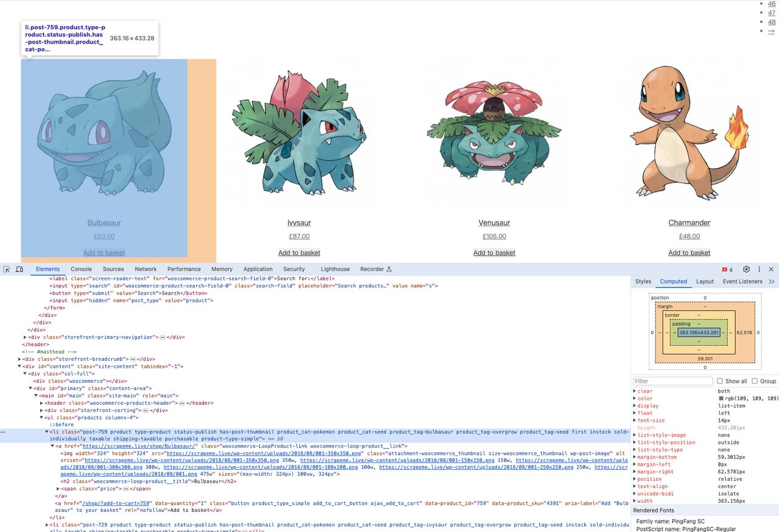Open the Performance tab
This screenshot has height=532, width=779.
[x=184, y=269]
